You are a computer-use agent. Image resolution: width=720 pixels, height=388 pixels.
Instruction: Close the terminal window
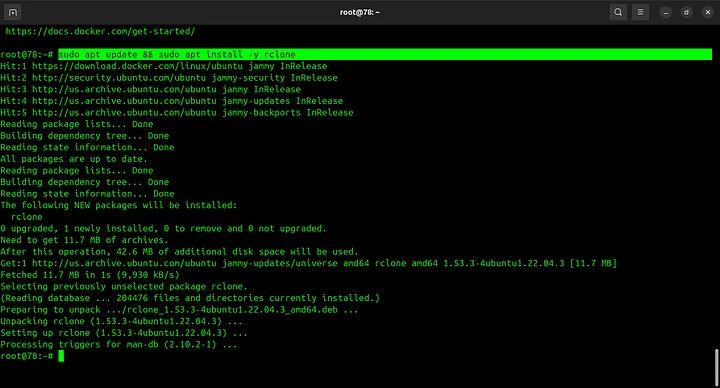click(708, 12)
